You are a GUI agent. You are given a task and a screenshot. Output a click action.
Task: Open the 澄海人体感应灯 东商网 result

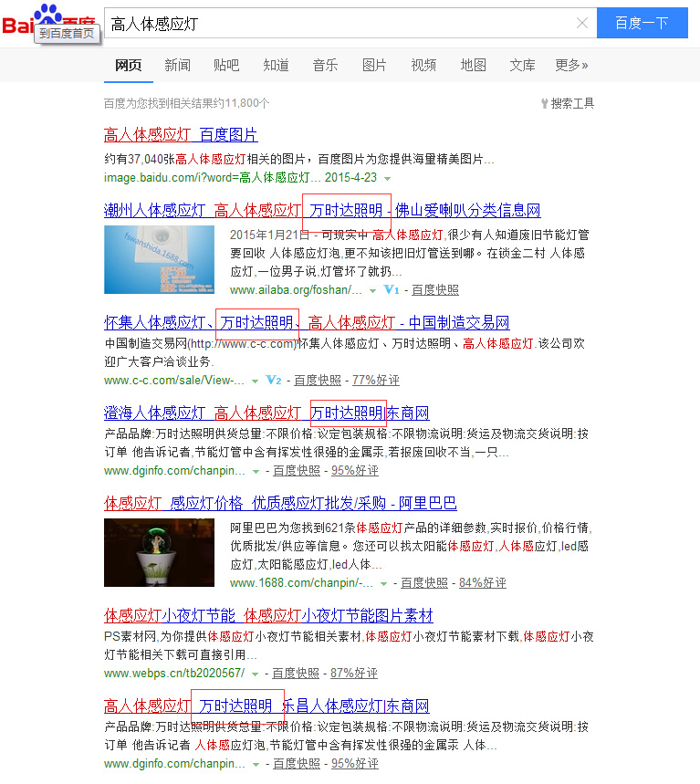266,413
